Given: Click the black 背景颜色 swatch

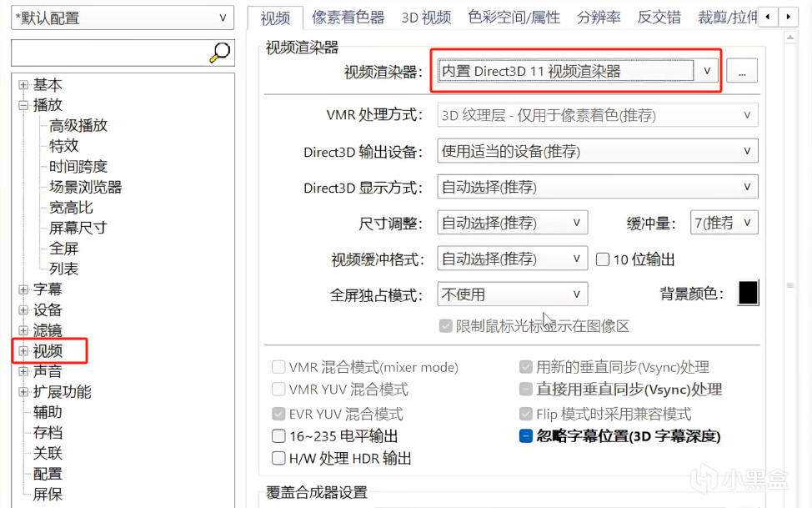Looking at the screenshot, I should point(748,293).
